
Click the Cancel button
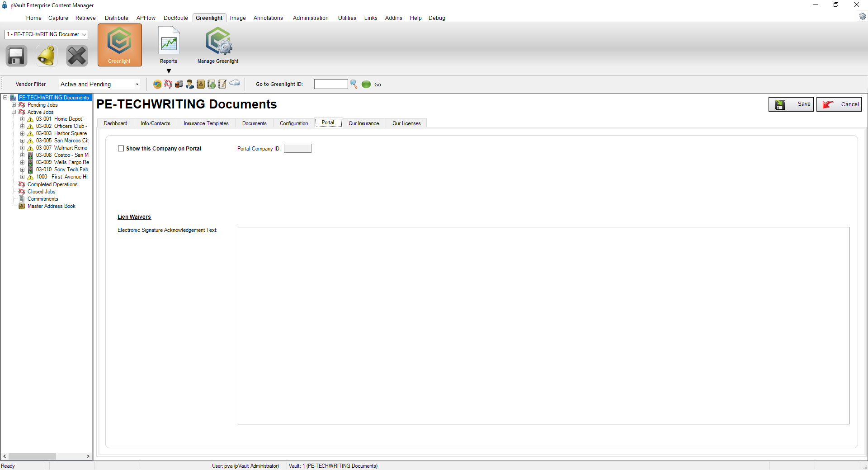pyautogui.click(x=839, y=104)
